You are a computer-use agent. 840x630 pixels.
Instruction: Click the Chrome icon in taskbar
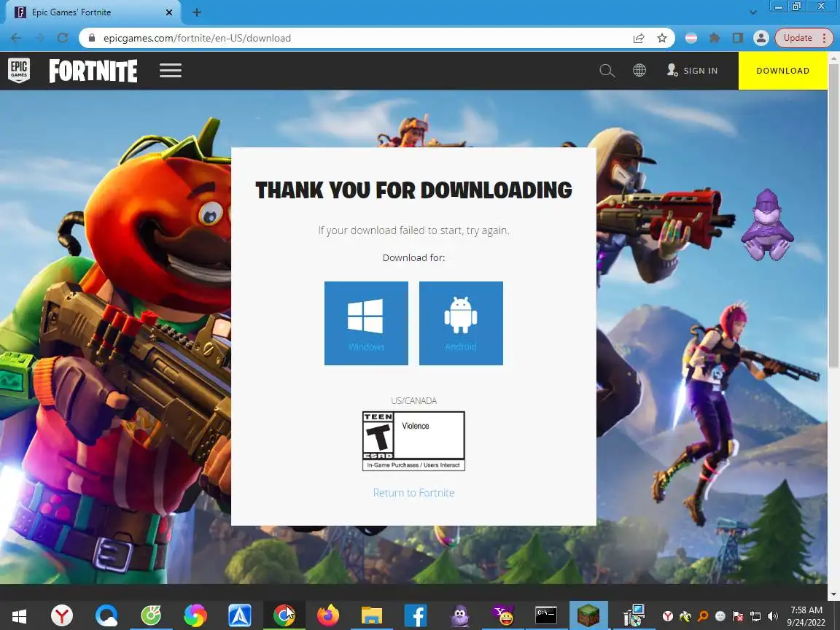coord(284,615)
